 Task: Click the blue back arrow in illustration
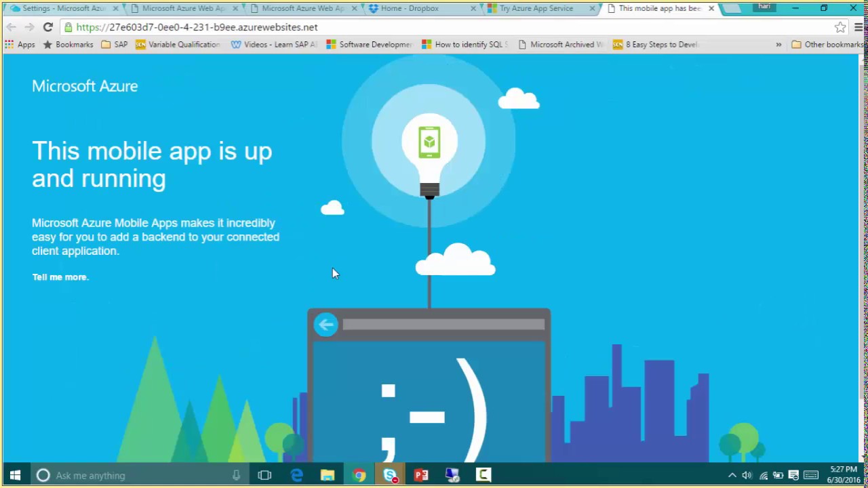325,325
